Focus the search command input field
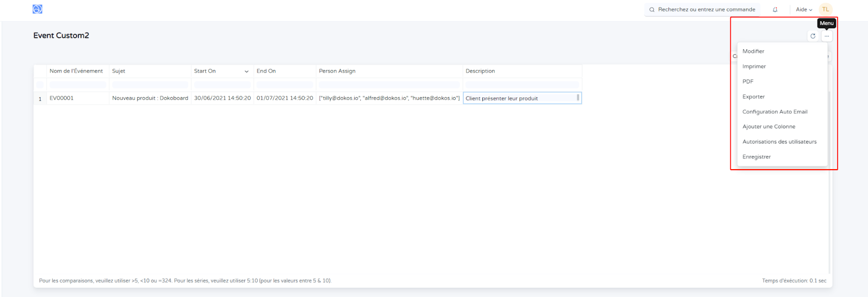 (x=706, y=10)
